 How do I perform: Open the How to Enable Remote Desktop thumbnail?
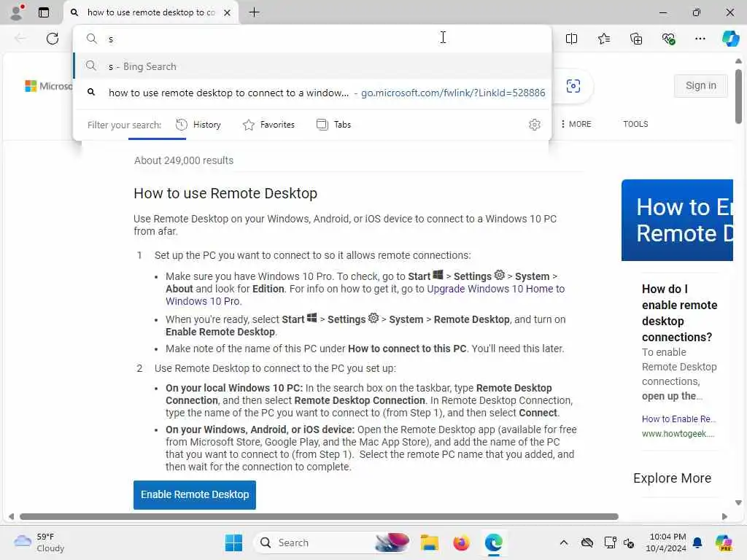tap(676, 220)
